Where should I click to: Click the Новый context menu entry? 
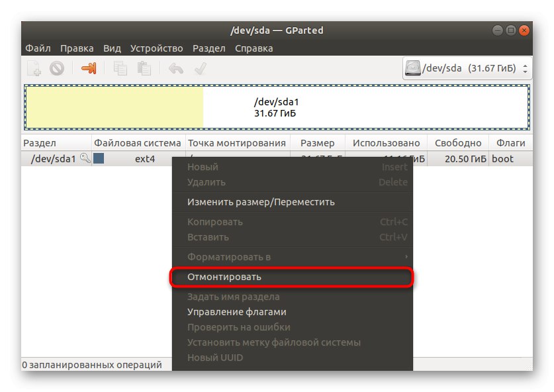(x=292, y=167)
